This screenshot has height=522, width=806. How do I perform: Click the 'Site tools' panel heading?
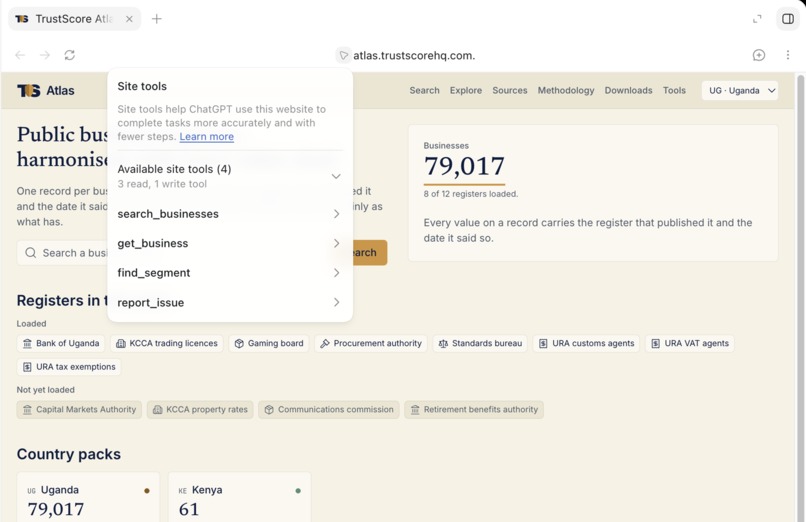coord(142,86)
